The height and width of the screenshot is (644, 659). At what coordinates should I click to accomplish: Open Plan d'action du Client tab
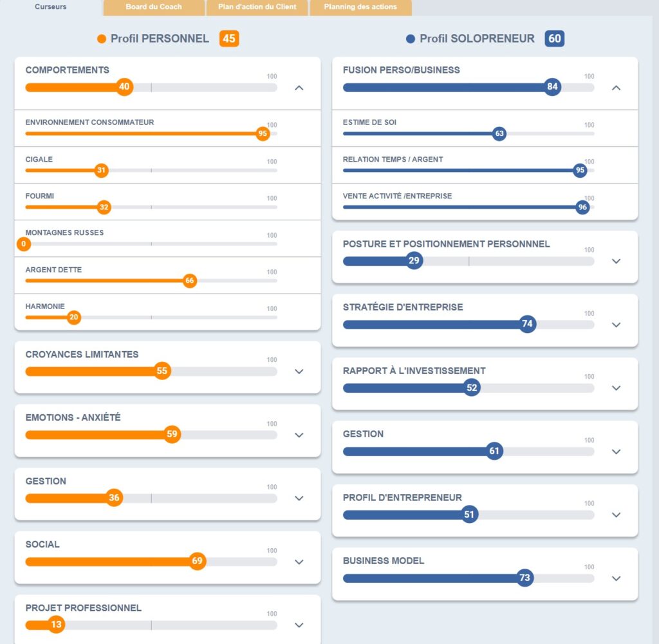pos(257,7)
